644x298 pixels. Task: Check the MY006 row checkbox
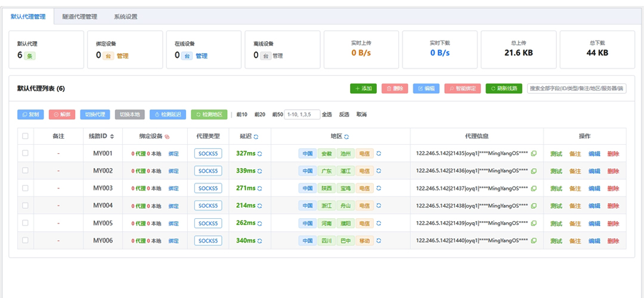click(x=25, y=240)
